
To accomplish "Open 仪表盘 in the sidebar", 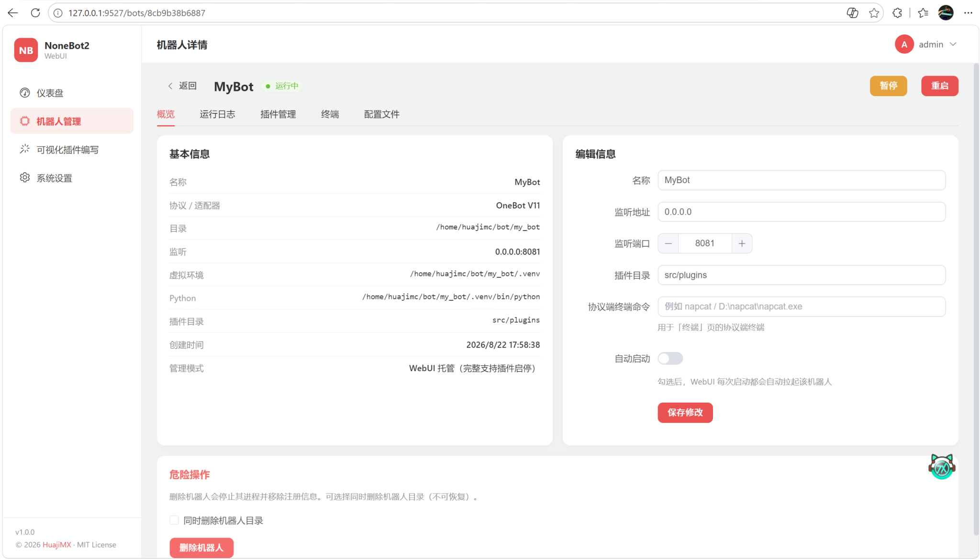I will (72, 93).
